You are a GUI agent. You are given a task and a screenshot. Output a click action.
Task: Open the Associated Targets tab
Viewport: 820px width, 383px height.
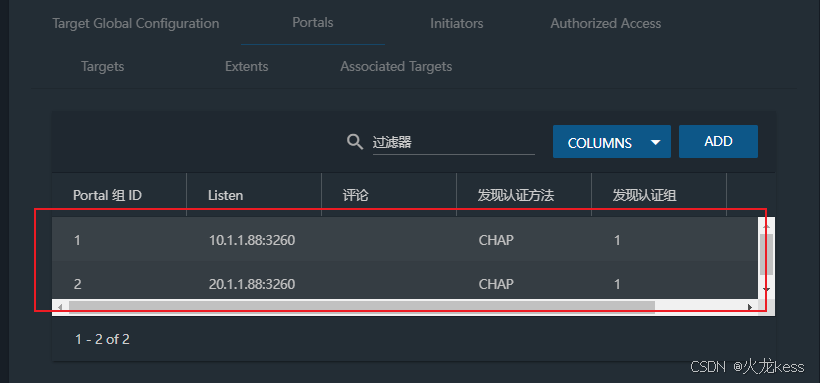(396, 66)
